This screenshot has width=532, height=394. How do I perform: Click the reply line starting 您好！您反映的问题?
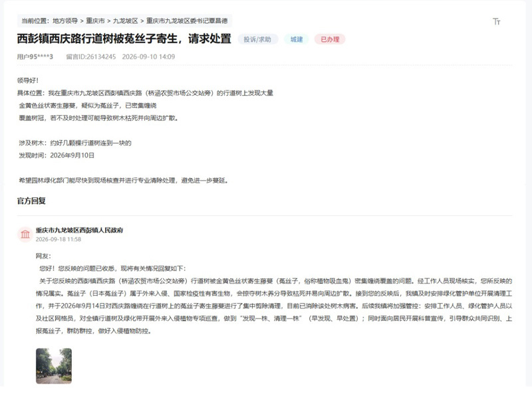(112, 268)
